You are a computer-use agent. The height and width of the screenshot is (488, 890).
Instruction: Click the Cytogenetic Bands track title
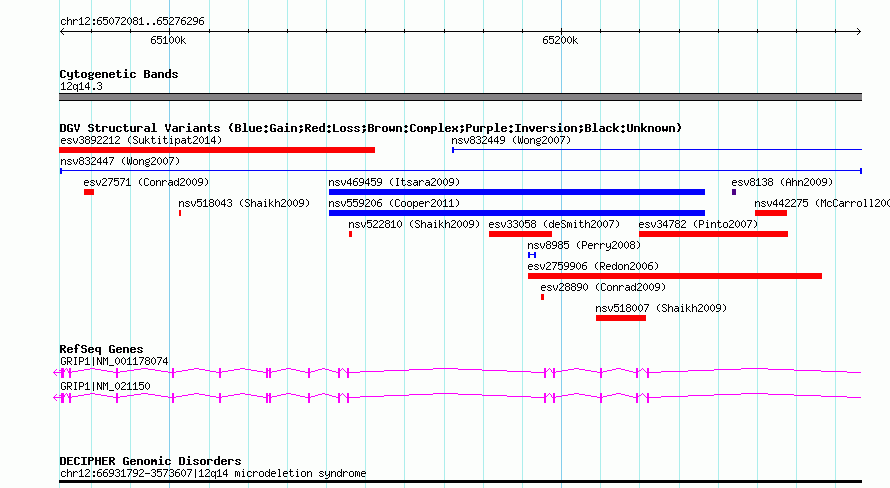[119, 74]
